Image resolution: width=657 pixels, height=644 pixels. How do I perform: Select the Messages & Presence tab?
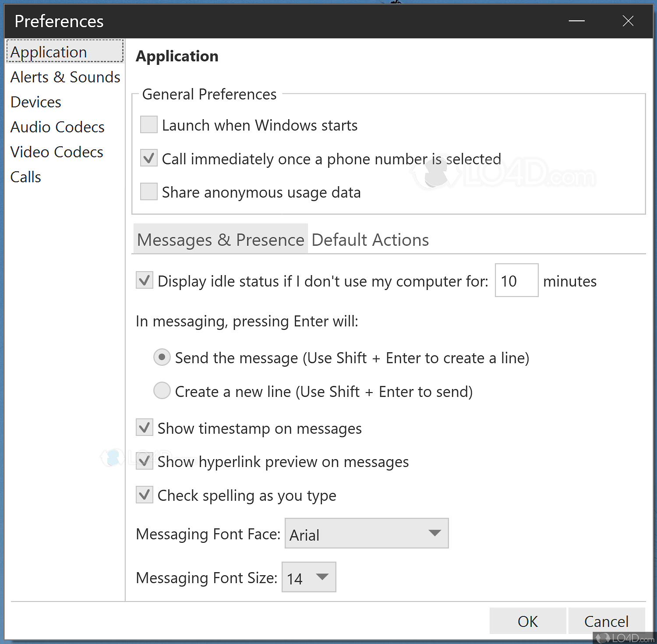click(220, 240)
